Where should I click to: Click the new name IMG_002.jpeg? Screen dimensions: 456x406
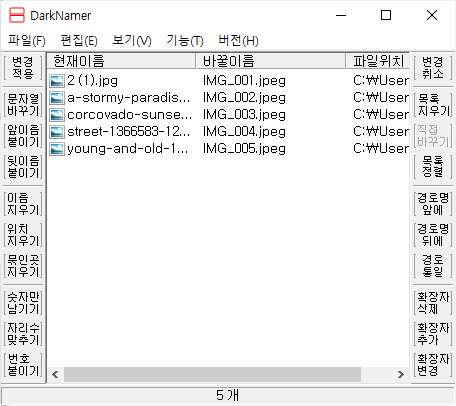tap(244, 98)
